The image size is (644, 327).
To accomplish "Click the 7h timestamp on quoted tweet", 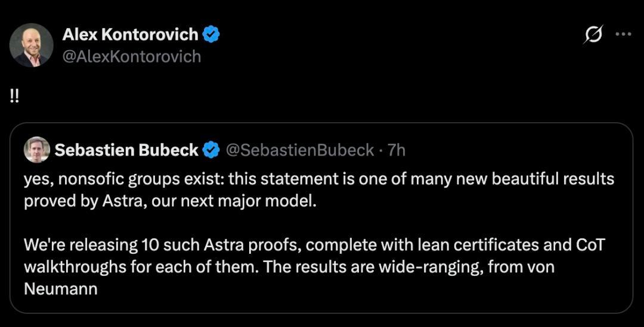I will pos(397,150).
